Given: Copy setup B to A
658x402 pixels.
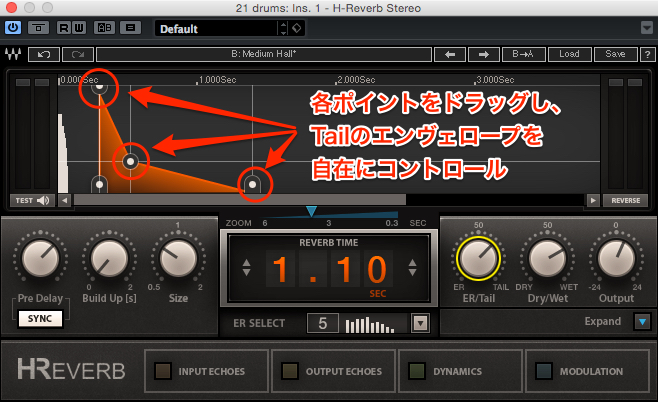Looking at the screenshot, I should click(523, 55).
